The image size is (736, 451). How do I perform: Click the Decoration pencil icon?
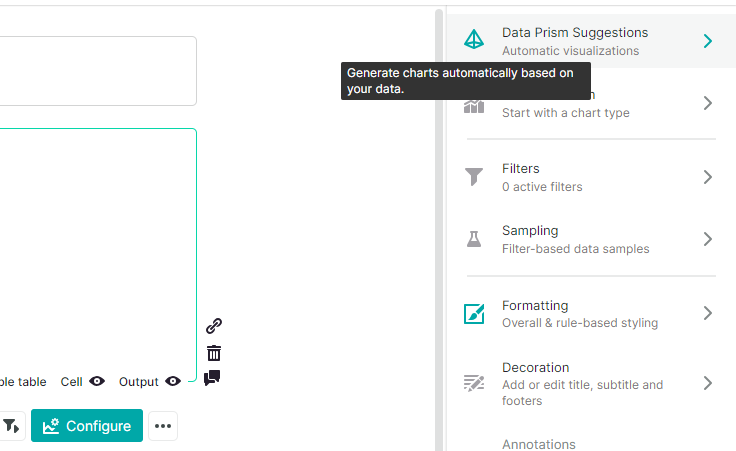tap(474, 383)
